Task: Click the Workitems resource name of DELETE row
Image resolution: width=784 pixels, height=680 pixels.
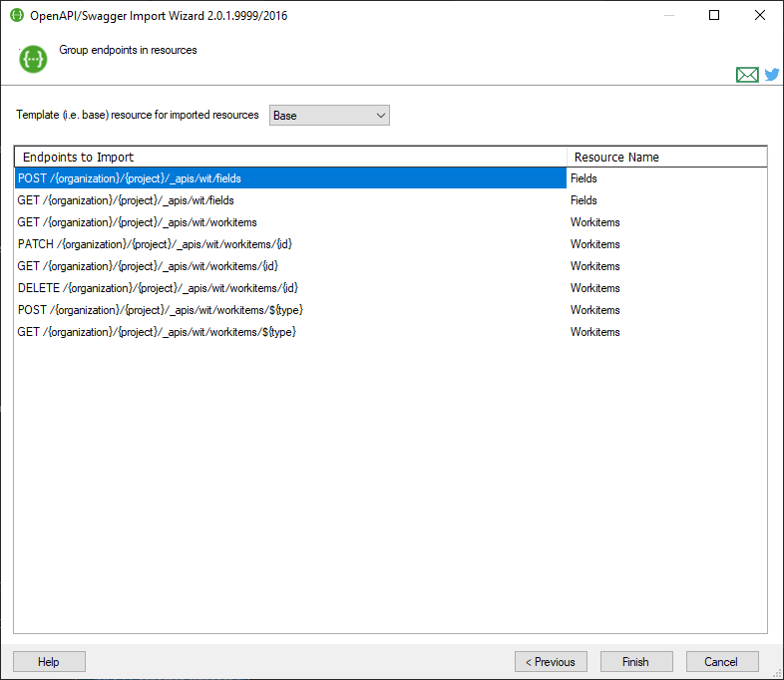Action: pyautogui.click(x=595, y=288)
